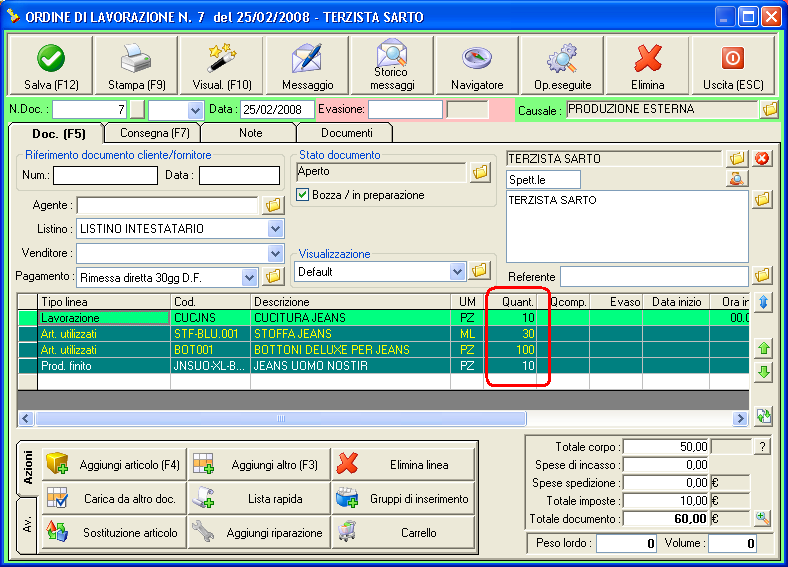The height and width of the screenshot is (567, 788).
Task: Open the Messaggio toolbar icon
Action: click(307, 66)
